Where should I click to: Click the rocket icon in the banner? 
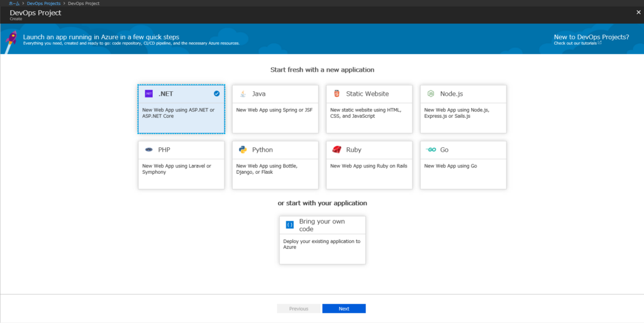tap(11, 41)
